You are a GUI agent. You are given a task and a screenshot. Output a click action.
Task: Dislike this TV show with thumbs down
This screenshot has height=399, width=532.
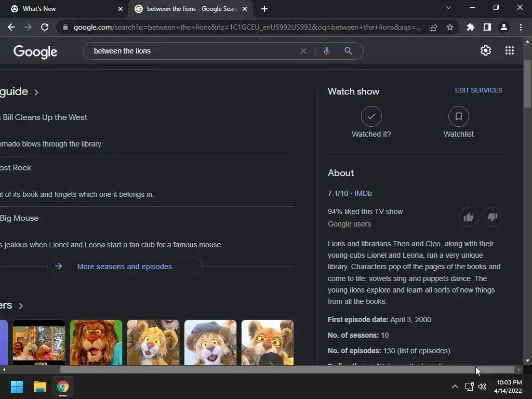[493, 217]
